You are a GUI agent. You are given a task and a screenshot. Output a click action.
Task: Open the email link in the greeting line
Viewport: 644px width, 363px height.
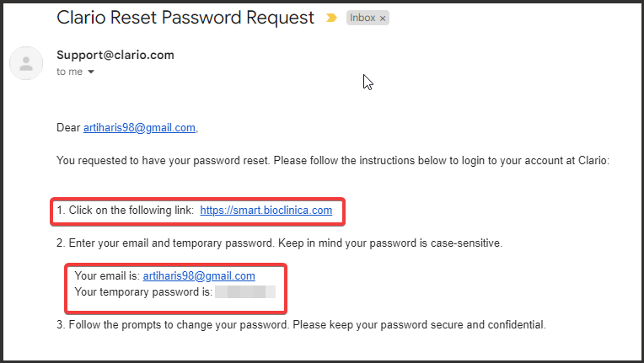pos(139,127)
